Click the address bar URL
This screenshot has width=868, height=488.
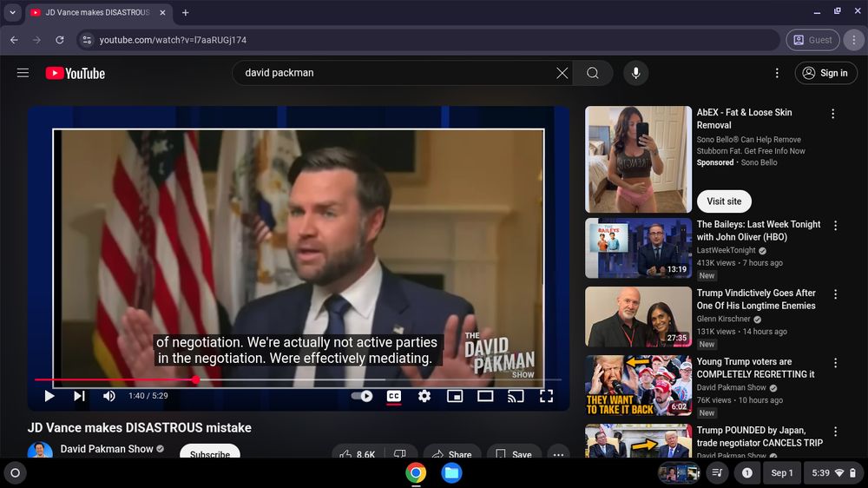pyautogui.click(x=173, y=40)
